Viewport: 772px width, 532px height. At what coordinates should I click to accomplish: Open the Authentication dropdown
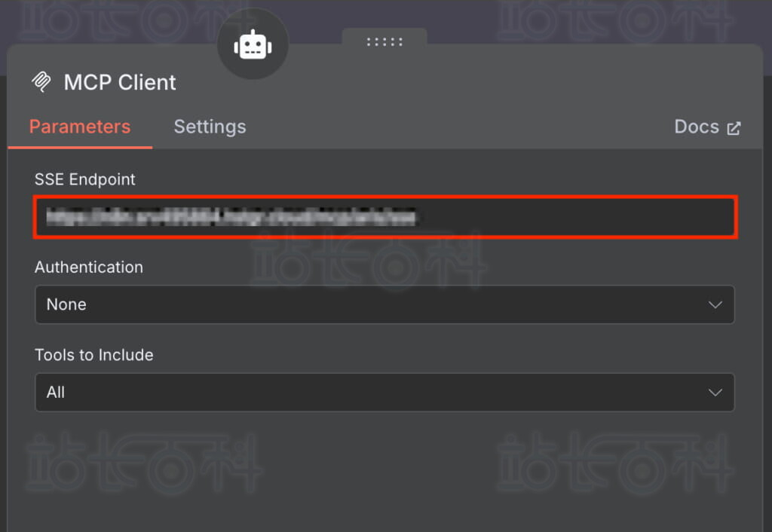click(x=384, y=304)
